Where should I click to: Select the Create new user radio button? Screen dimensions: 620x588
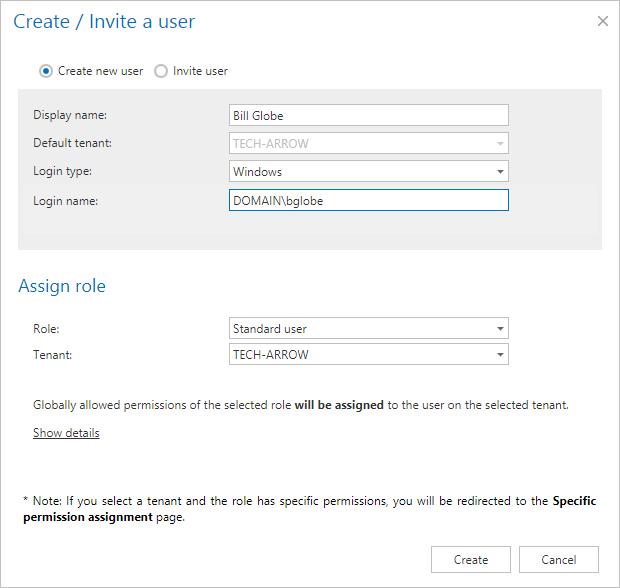pyautogui.click(x=46, y=71)
